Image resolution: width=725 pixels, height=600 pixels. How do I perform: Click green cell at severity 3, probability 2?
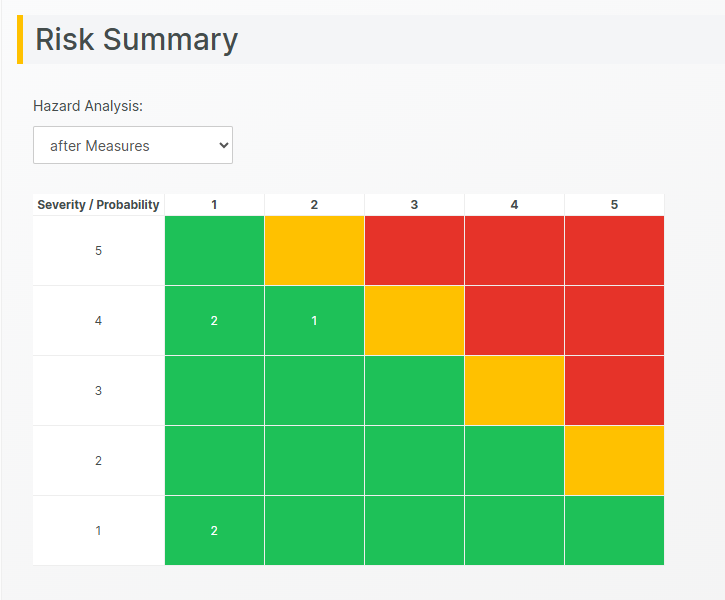(x=314, y=391)
